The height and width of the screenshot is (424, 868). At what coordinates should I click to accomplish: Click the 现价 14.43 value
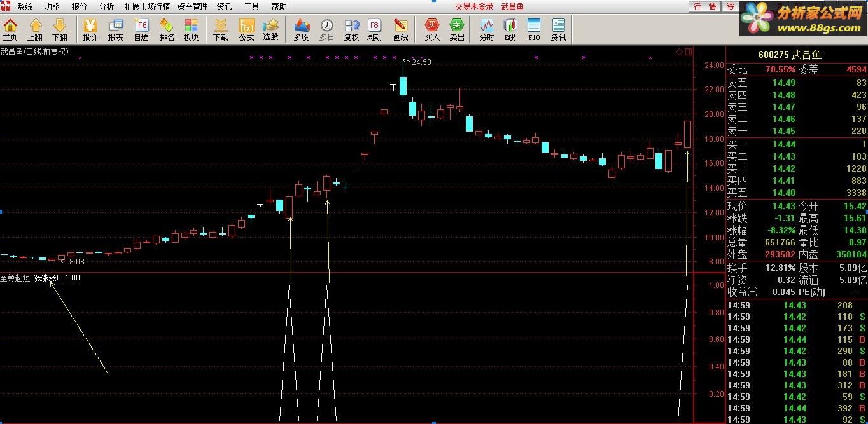click(x=784, y=206)
